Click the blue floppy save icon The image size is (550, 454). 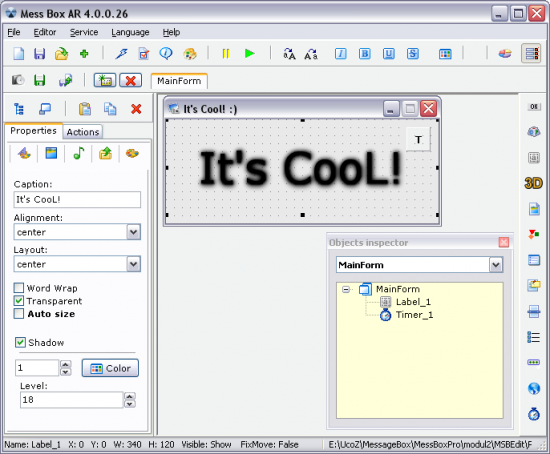pos(39,54)
